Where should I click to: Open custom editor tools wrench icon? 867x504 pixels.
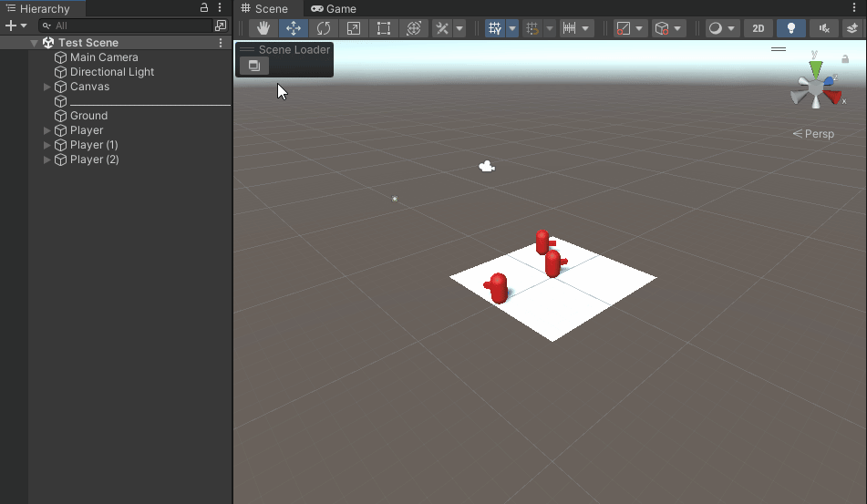442,28
